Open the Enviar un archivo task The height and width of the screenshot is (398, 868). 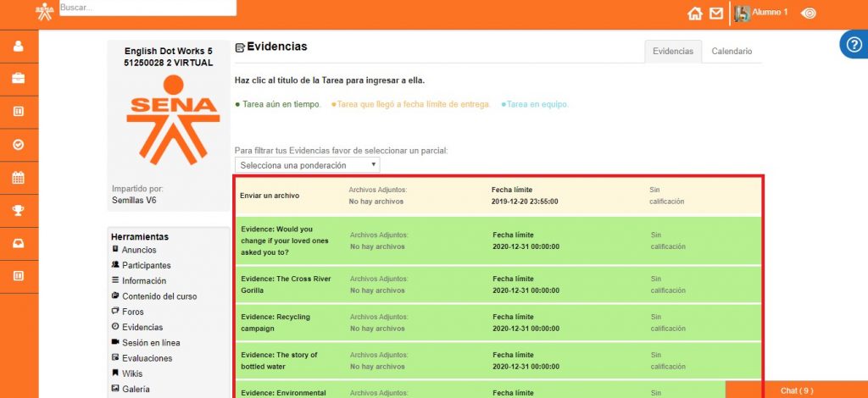click(270, 196)
